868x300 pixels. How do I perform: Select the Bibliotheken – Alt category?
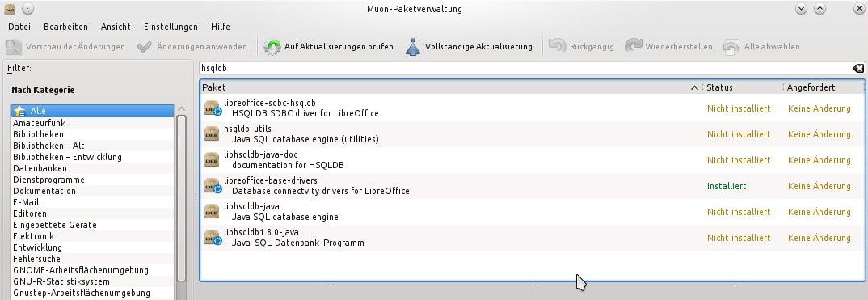coord(92,146)
